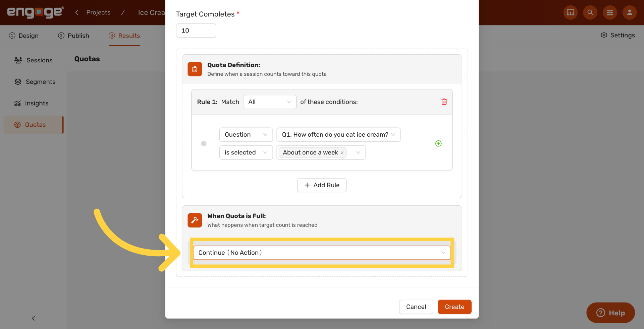This screenshot has height=329, width=644.
Task: Click the Engage logo
Action: [x=36, y=12]
